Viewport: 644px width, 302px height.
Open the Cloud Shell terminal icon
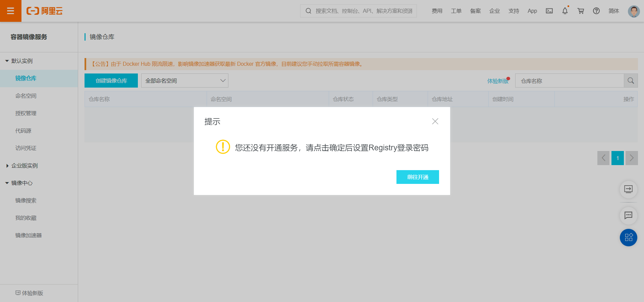click(x=549, y=11)
